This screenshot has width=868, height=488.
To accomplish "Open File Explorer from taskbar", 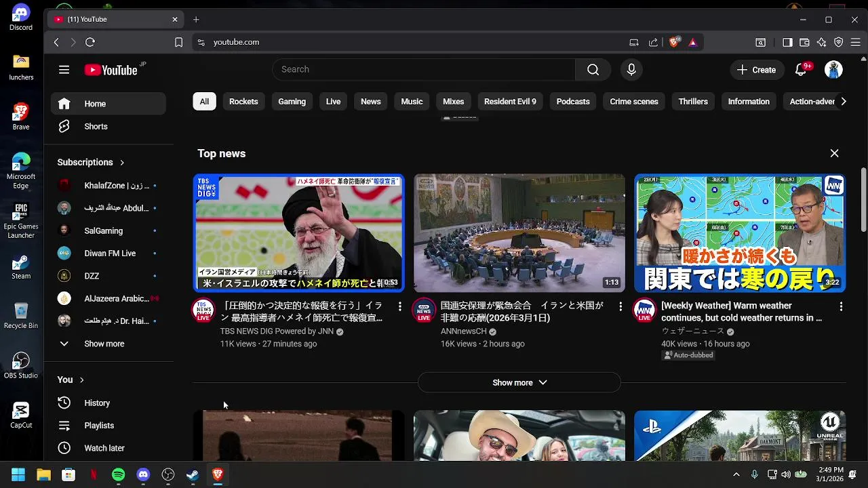I will click(x=43, y=475).
